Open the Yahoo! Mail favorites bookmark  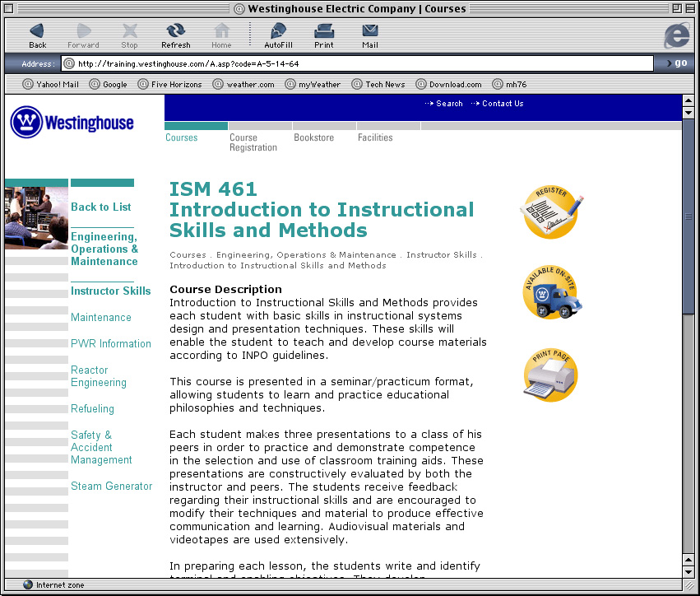50,84
